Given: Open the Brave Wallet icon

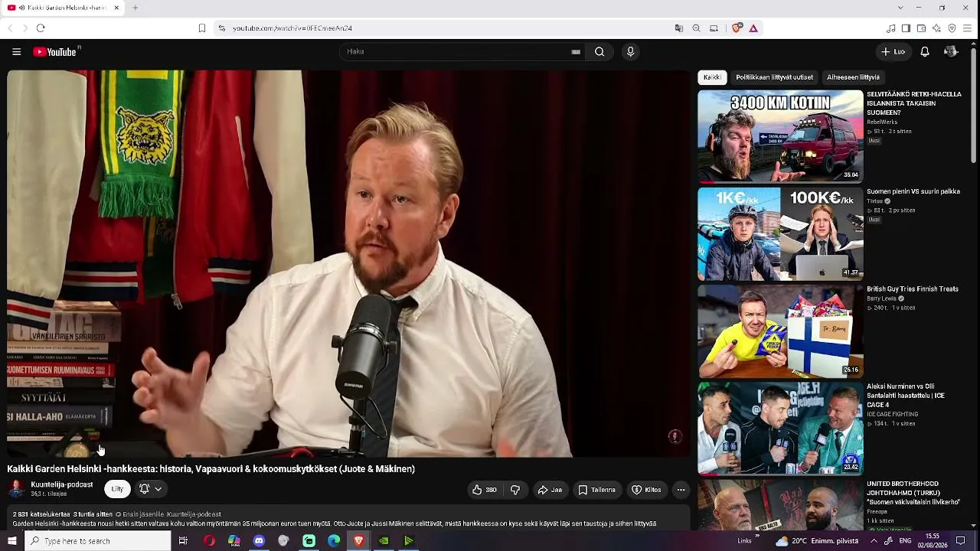Looking at the screenshot, I should pos(921,28).
